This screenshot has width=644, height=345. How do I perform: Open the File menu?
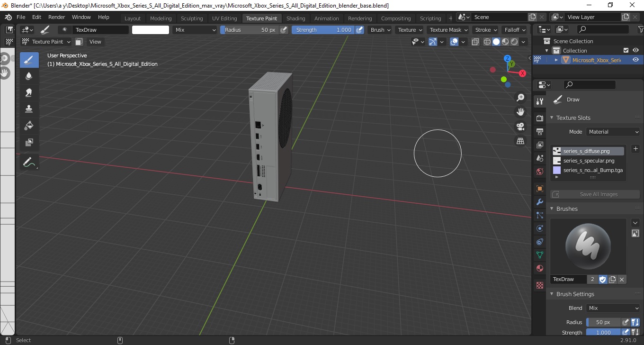(21, 17)
